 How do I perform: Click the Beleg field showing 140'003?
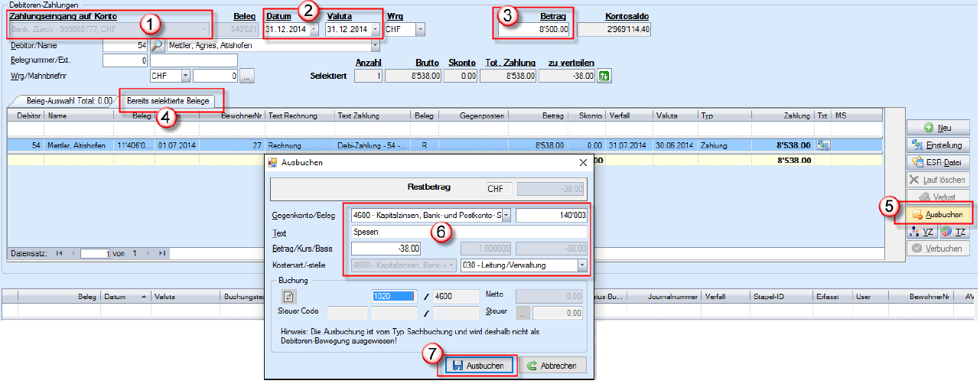pyautogui.click(x=552, y=216)
